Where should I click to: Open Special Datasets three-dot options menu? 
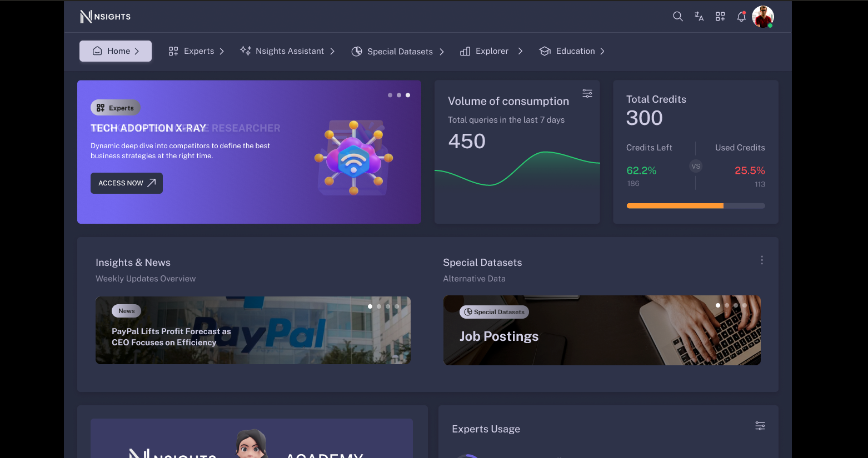pyautogui.click(x=762, y=260)
